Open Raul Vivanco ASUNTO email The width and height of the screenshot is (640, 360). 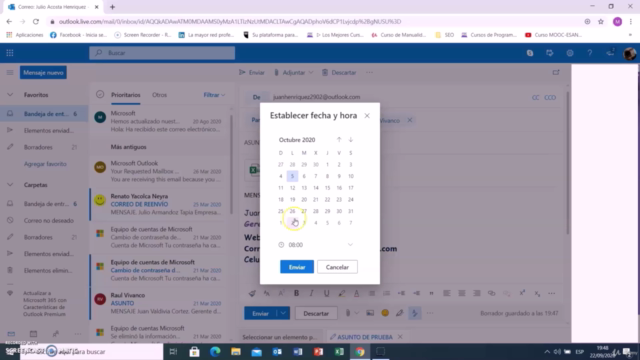[x=160, y=303]
